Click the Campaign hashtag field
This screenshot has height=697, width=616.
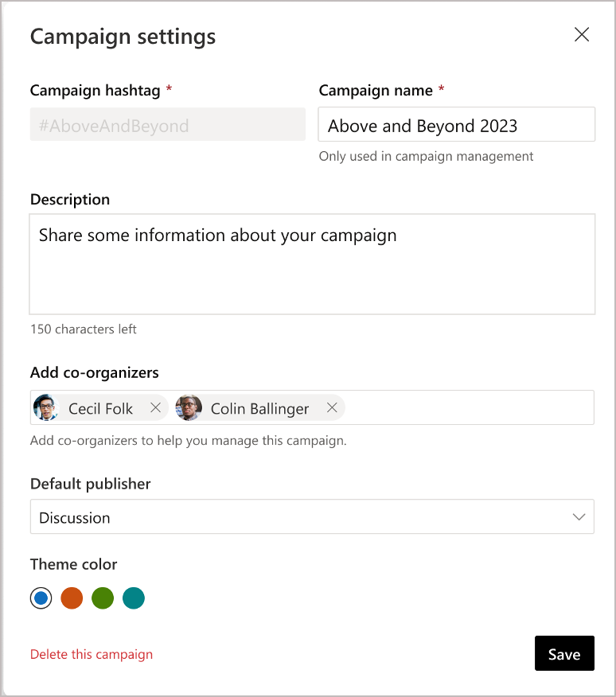pyautogui.click(x=167, y=124)
